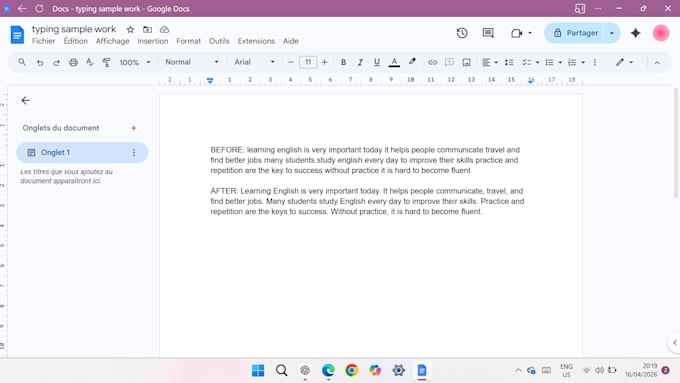Add a comment from the toolbar

[449, 62]
